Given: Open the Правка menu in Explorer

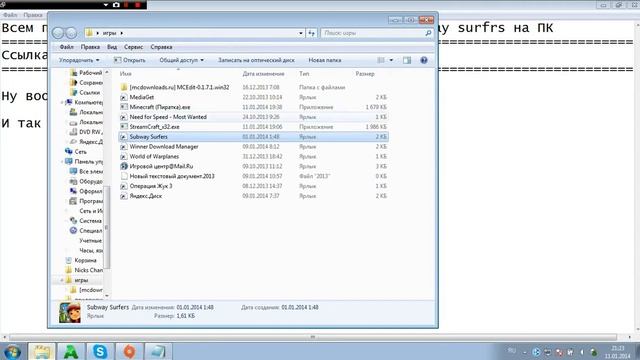Looking at the screenshot, I should 90,47.
